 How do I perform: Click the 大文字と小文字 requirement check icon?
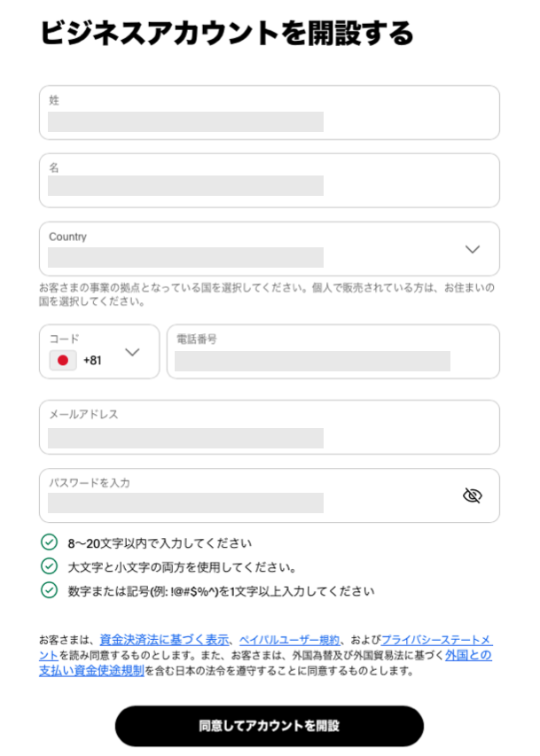coord(49,566)
